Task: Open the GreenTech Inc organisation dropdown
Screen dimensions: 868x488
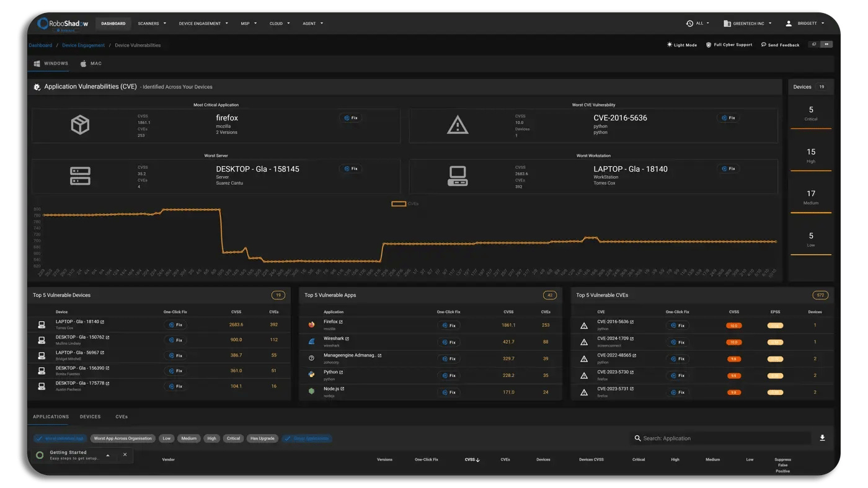Action: coord(747,24)
